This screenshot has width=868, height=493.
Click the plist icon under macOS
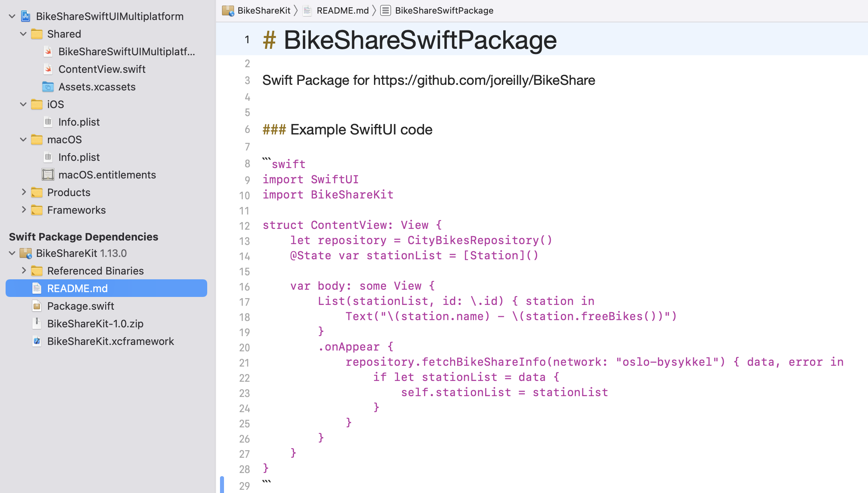(x=48, y=157)
